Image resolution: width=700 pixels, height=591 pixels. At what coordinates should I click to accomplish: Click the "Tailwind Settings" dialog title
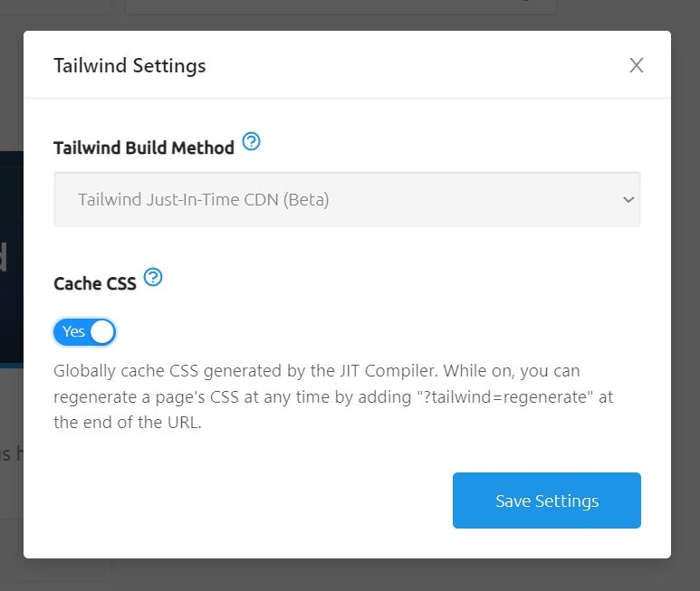pyautogui.click(x=129, y=66)
